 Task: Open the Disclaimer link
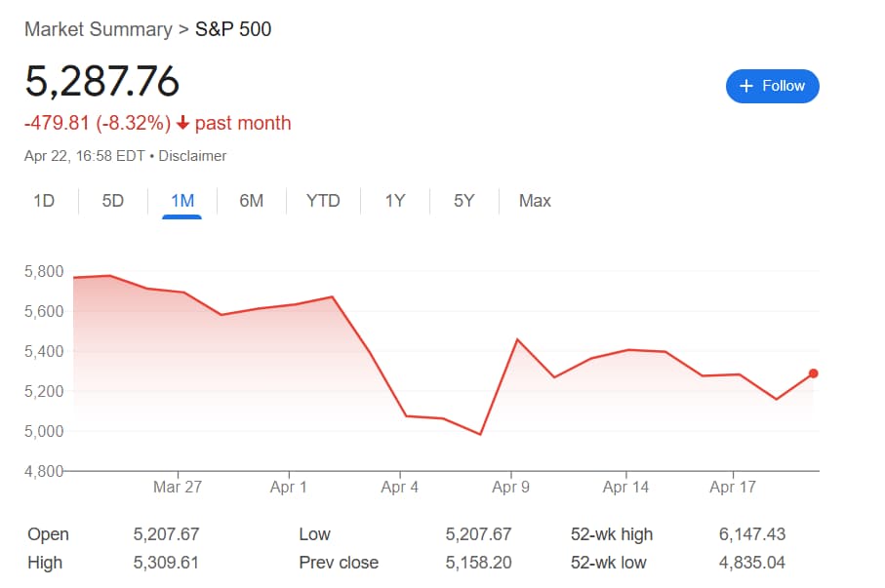point(192,156)
